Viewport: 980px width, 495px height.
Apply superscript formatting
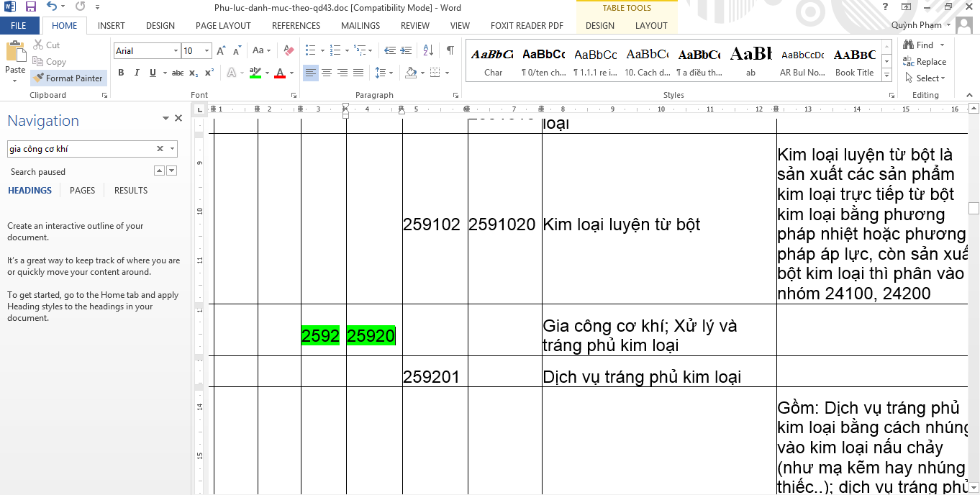[209, 73]
